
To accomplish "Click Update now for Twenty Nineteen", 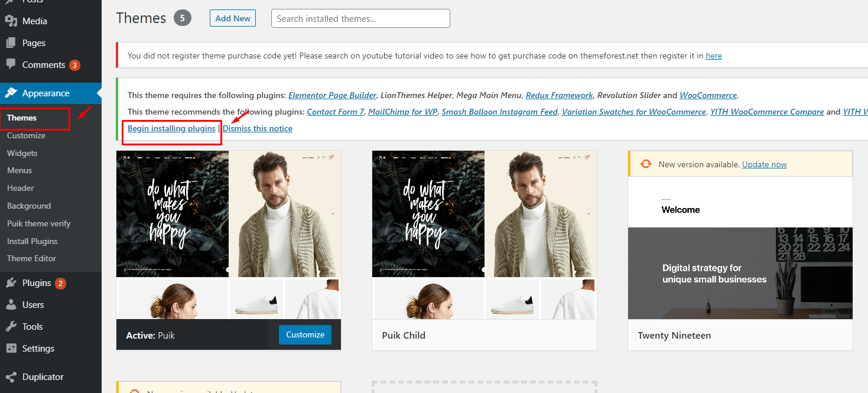I will [x=764, y=164].
